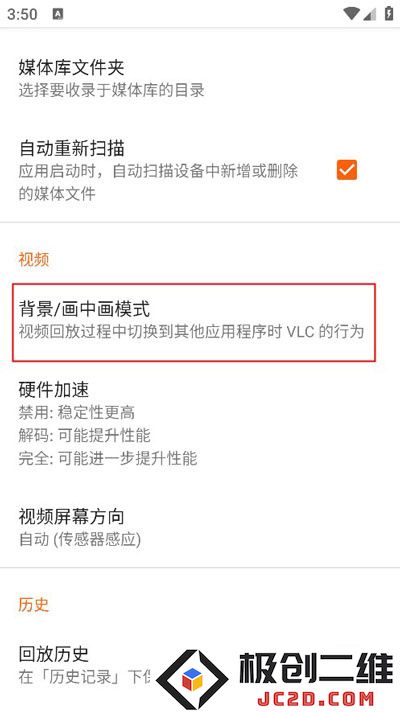Tap the Wi-Fi signal status icon
Viewport: 400px width, 712px height.
click(x=351, y=14)
